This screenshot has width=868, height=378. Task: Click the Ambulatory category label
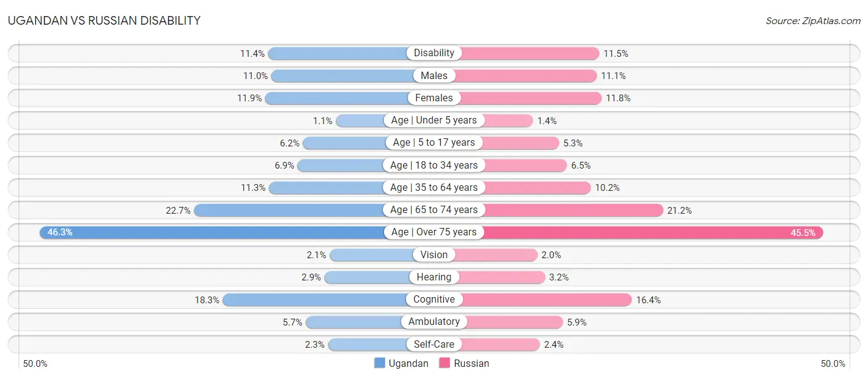[x=434, y=322]
